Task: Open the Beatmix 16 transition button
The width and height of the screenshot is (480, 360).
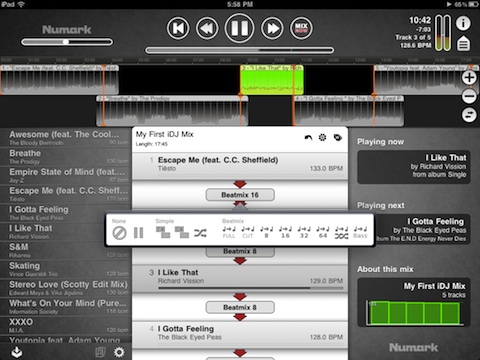Action: [240, 195]
